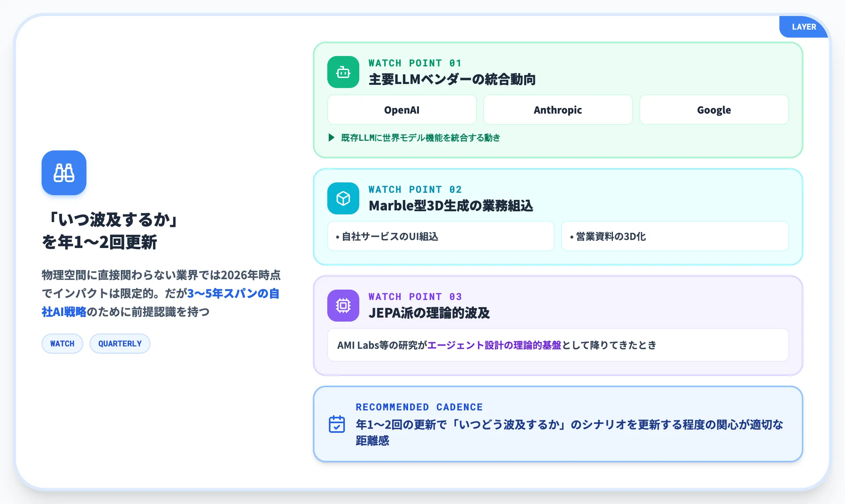Click the calendar check icon
This screenshot has height=504, width=845.
337,424
